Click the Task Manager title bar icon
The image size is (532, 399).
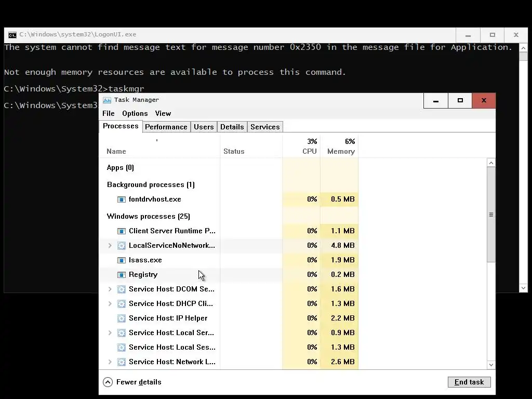point(107,100)
